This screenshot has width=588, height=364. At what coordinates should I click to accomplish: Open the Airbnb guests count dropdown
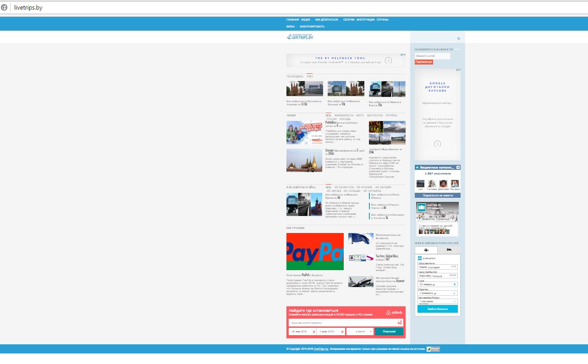tap(360, 331)
